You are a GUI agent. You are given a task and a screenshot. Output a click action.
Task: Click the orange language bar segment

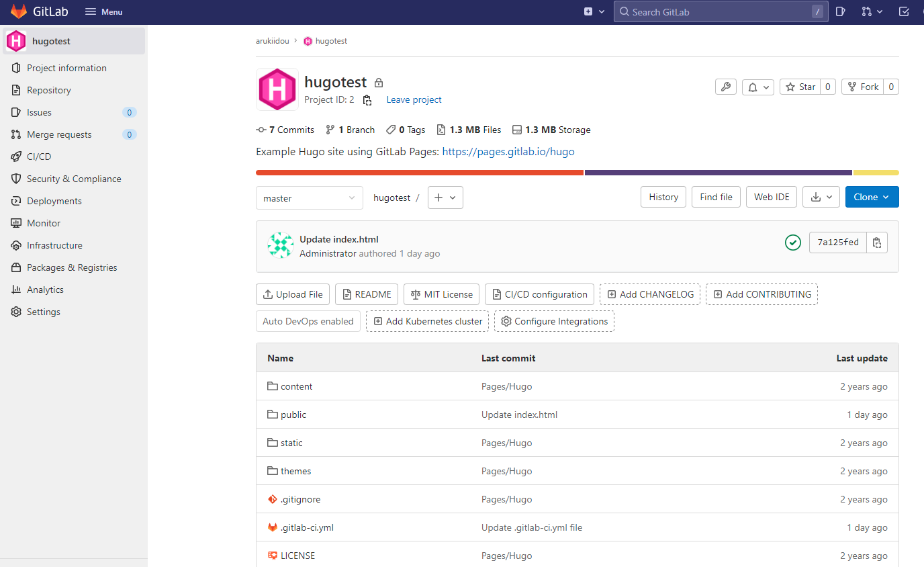pos(420,173)
